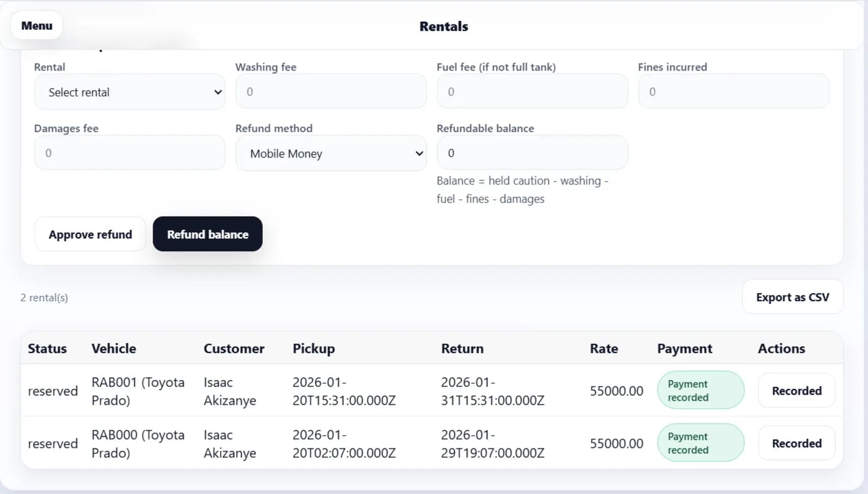Click the Vehicle column header

click(x=113, y=349)
